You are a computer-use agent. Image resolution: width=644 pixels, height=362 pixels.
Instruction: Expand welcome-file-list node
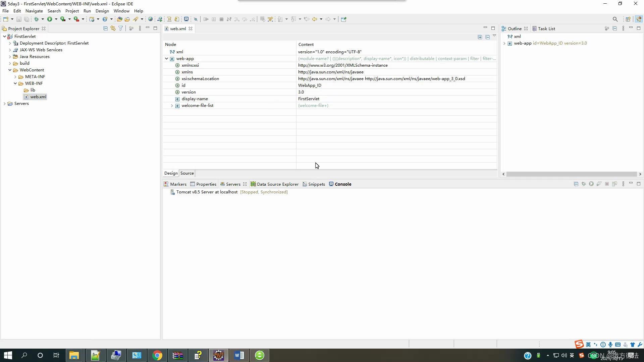click(x=172, y=105)
